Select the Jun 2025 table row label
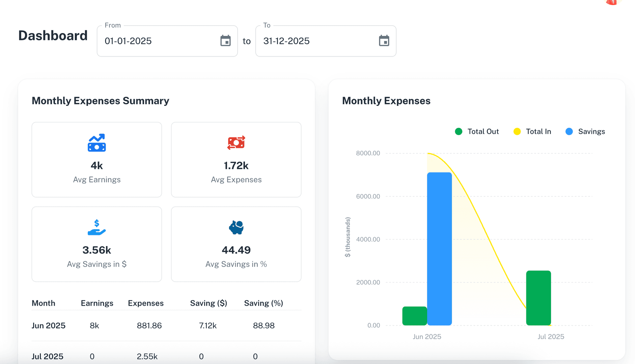Screen dimensions: 635x364 [x=49, y=326]
